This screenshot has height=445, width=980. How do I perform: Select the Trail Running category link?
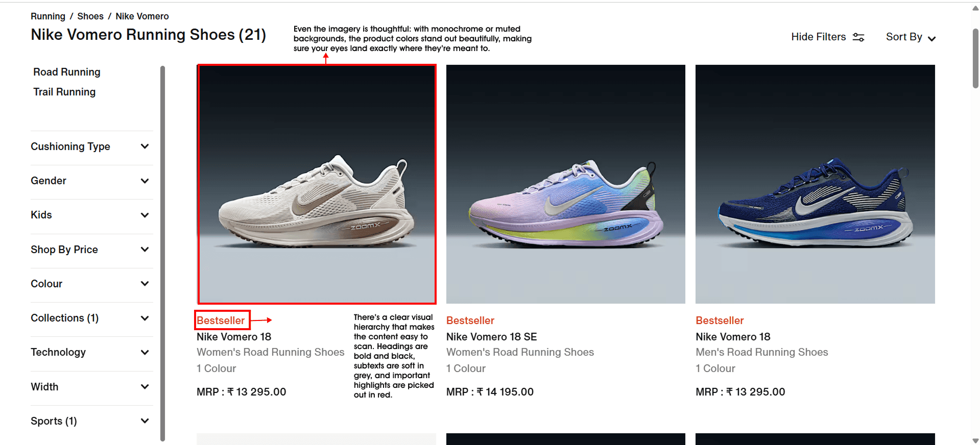pyautogui.click(x=64, y=92)
